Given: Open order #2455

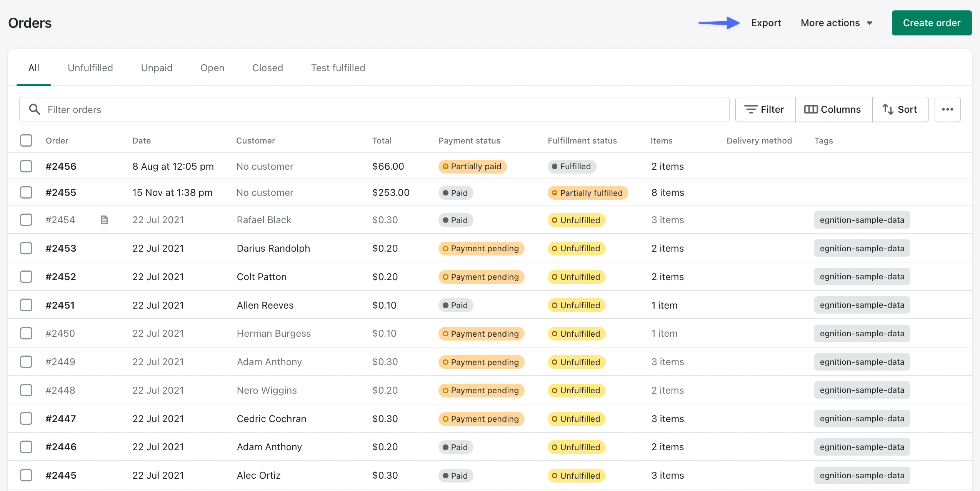Looking at the screenshot, I should [60, 192].
